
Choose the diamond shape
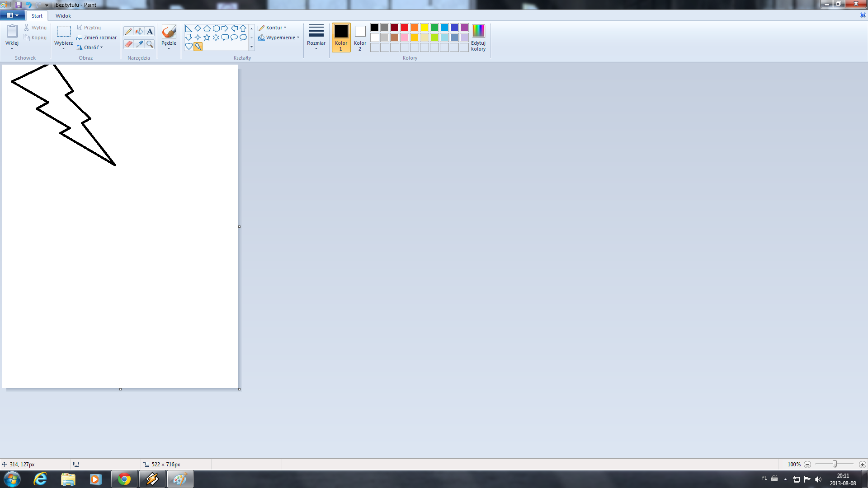[x=198, y=28]
